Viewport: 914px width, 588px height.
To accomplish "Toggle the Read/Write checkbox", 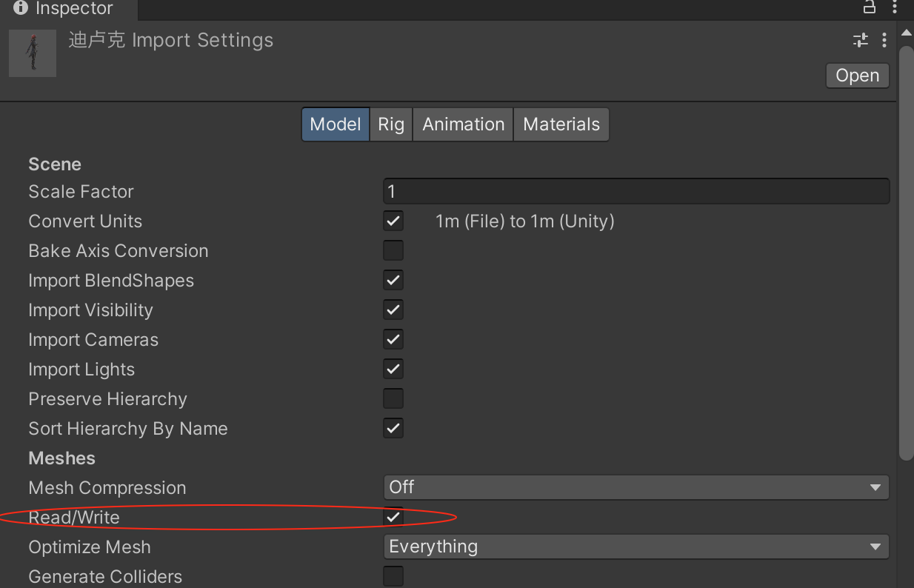I will point(393,517).
